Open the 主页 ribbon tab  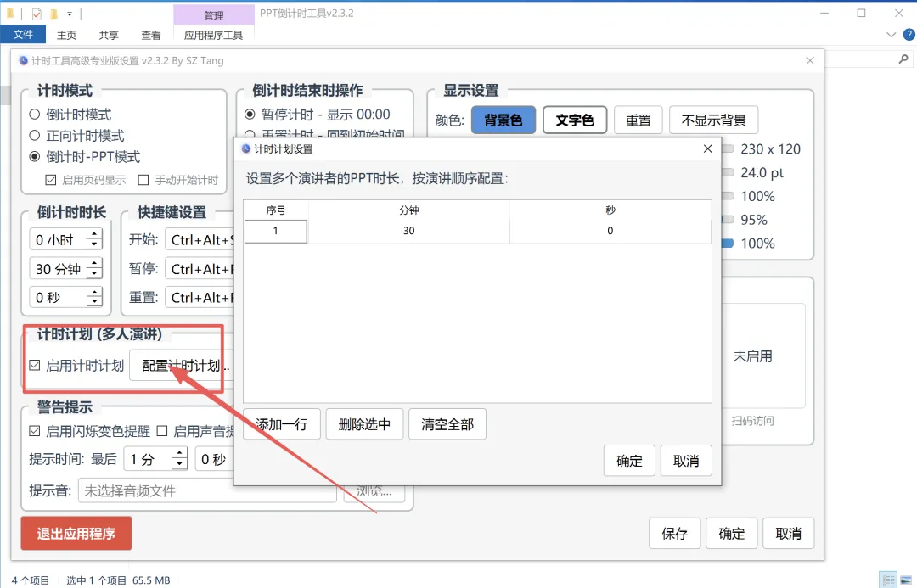[x=66, y=35]
